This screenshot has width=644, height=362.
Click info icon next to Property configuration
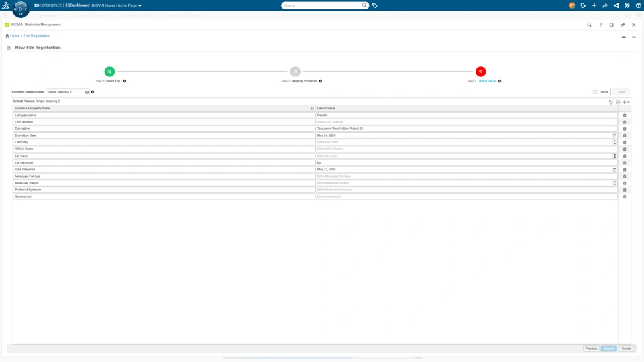[x=93, y=92]
